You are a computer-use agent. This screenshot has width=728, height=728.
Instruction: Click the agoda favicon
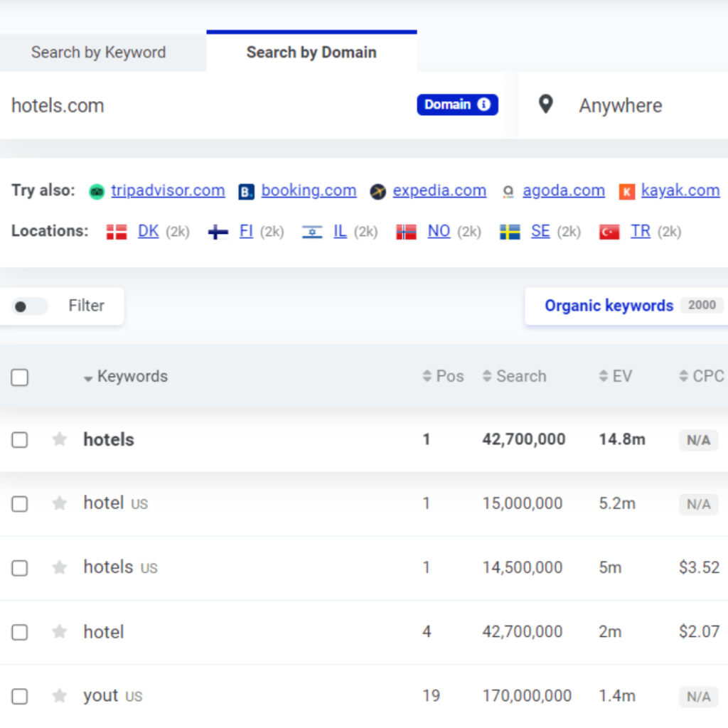(x=508, y=191)
